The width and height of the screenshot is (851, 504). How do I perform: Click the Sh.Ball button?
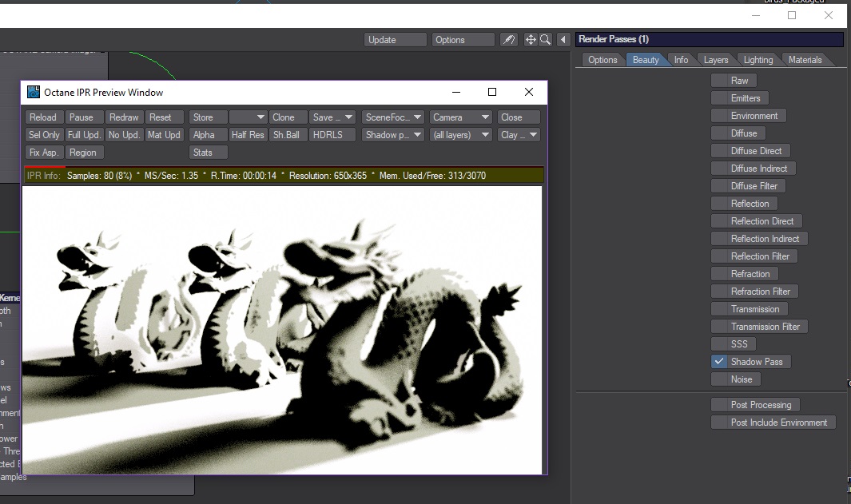tap(287, 134)
